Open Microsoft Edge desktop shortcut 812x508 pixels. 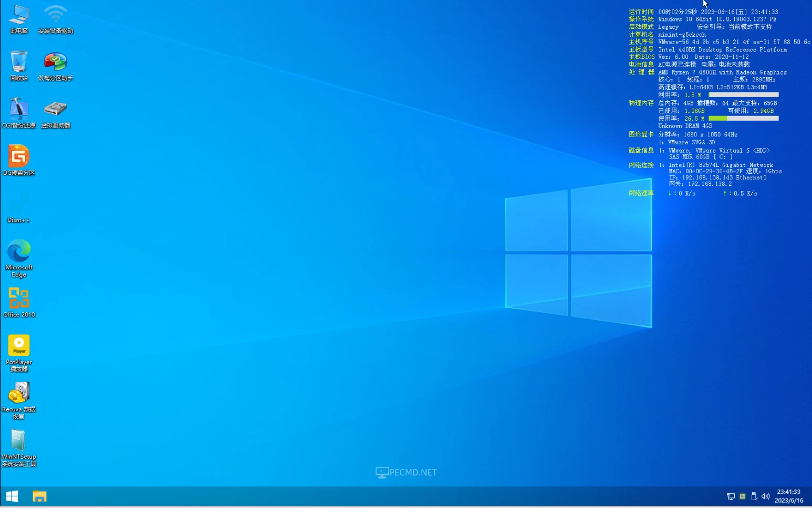pos(19,258)
